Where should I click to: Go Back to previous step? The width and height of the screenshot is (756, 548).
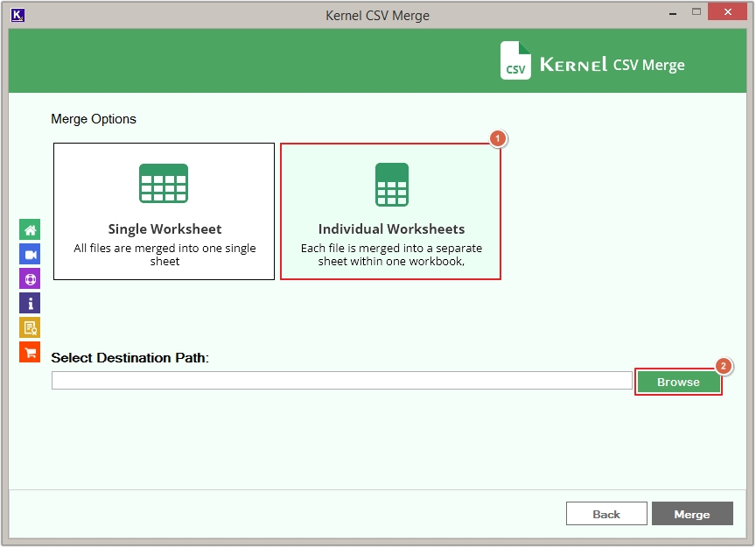pos(606,514)
